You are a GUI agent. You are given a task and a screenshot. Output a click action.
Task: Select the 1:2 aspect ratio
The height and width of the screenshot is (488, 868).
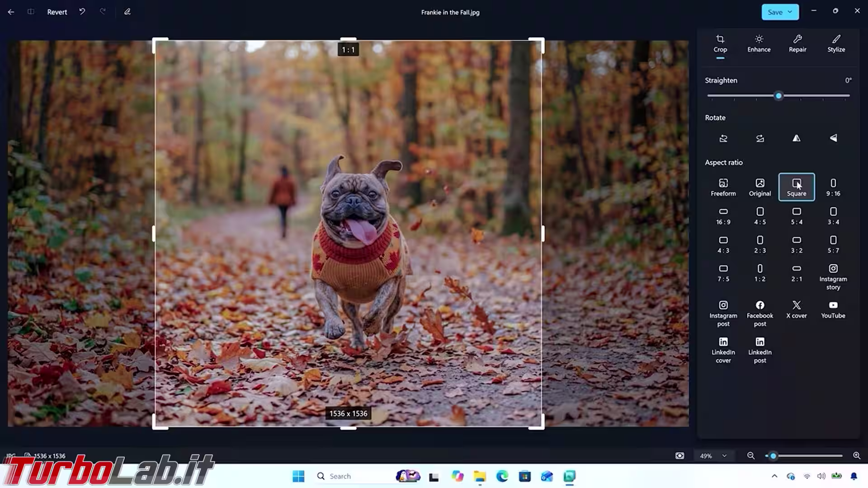760,272
